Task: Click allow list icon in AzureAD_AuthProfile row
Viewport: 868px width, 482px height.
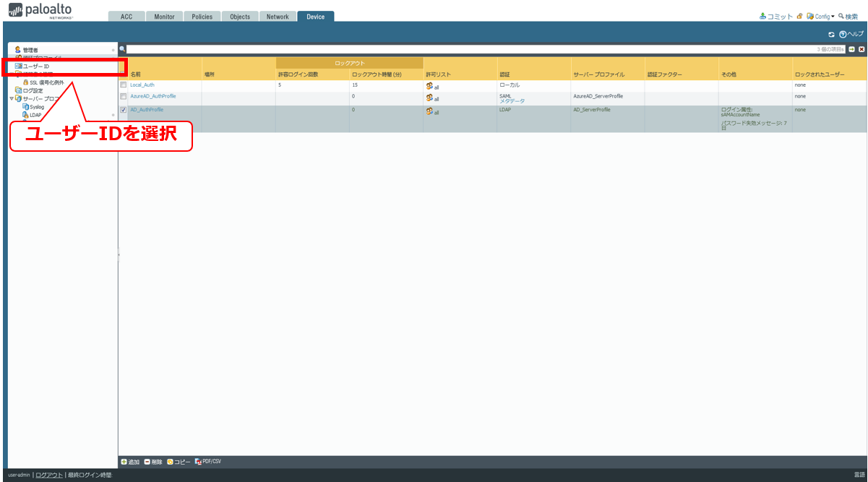Action: click(429, 98)
